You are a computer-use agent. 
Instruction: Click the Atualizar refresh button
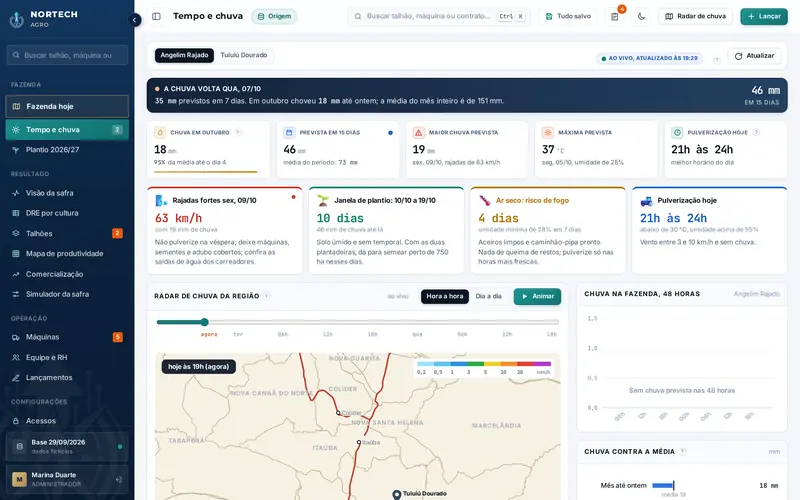click(x=754, y=56)
